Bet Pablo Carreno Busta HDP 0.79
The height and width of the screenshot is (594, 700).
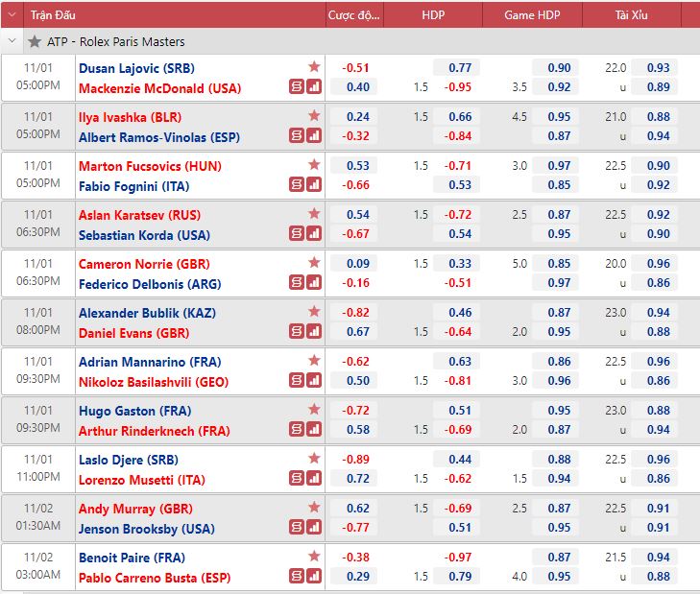tap(456, 577)
